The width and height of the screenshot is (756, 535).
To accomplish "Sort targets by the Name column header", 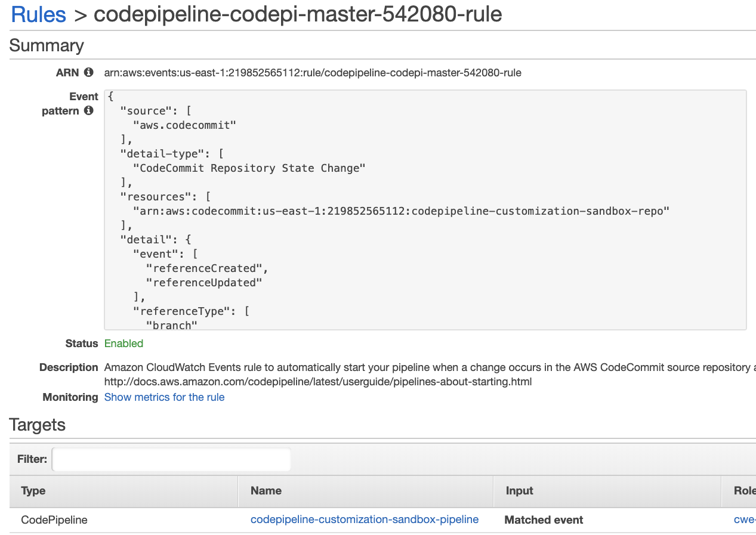I will click(x=266, y=491).
